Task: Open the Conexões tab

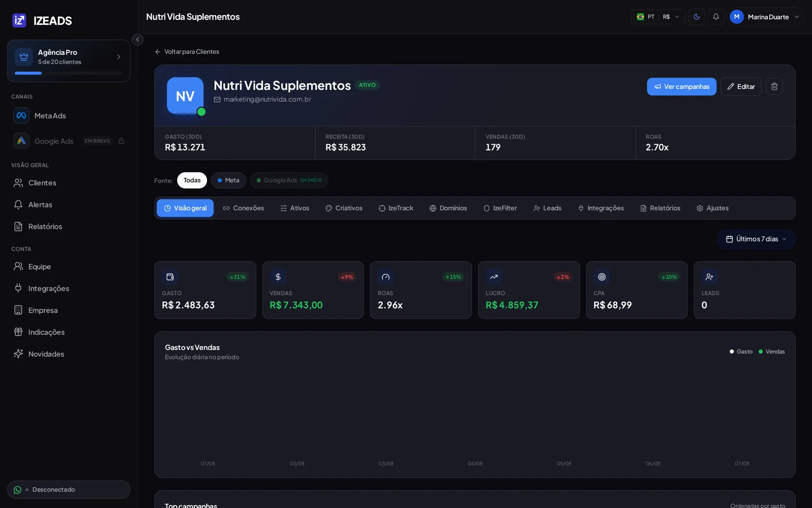Action: (244, 208)
